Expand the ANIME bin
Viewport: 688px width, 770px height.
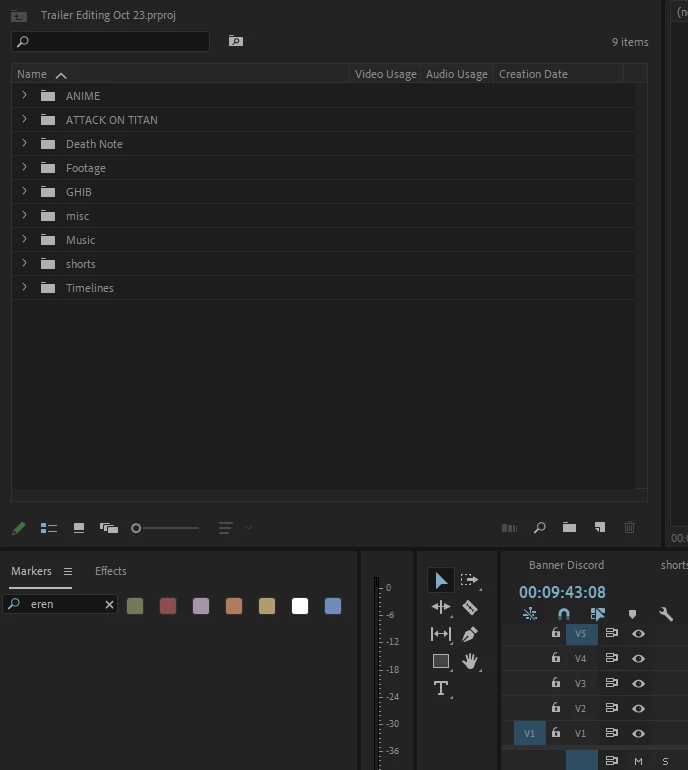24,95
